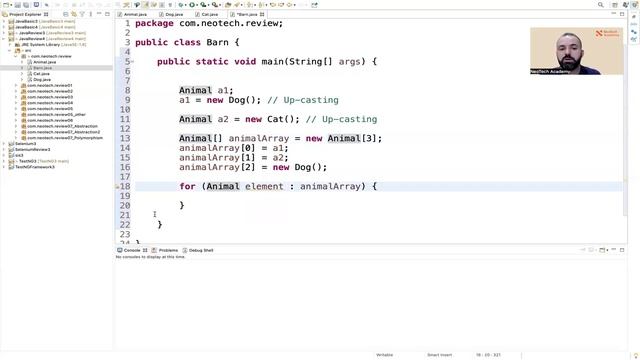
Task: Open the New wizard toolbar icon
Action: (6, 5)
